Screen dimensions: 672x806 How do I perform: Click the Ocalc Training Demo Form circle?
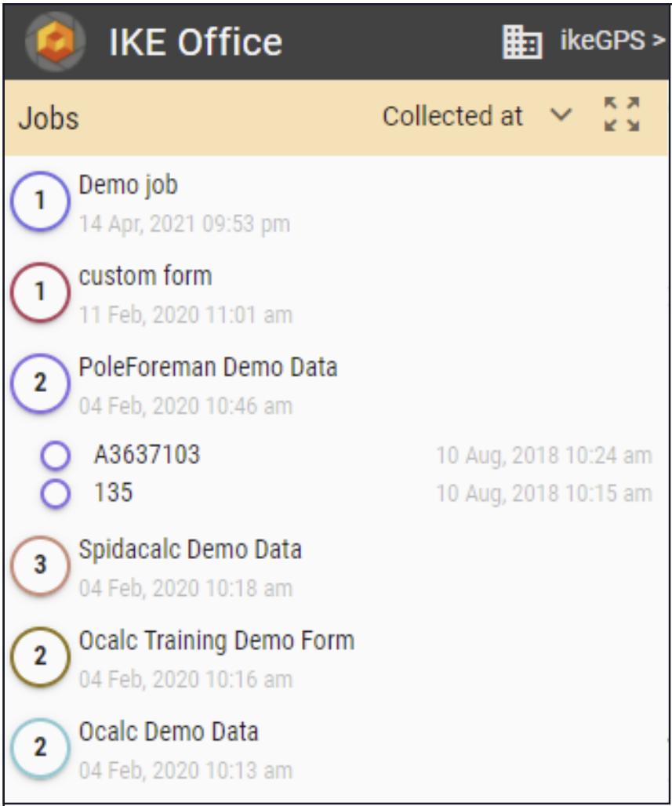coord(40,656)
